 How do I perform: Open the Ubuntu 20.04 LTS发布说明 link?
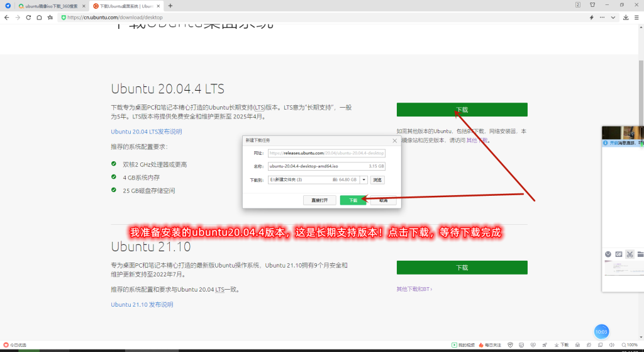tap(147, 132)
